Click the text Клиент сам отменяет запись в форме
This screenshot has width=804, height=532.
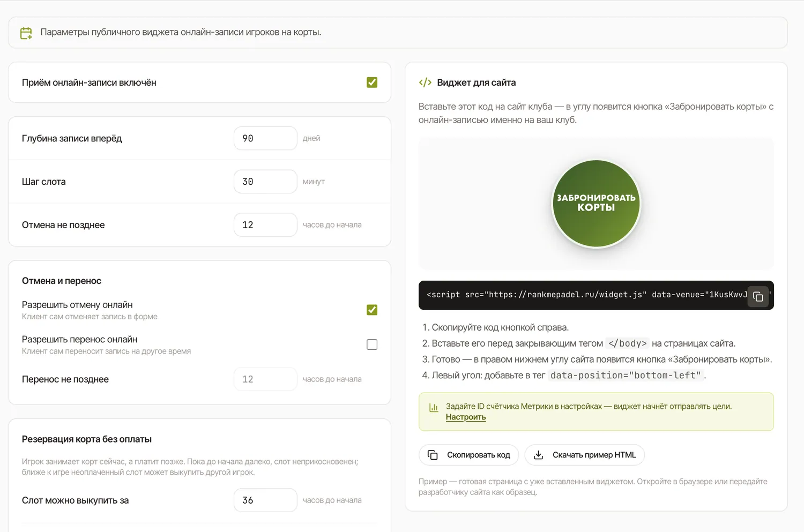90,317
